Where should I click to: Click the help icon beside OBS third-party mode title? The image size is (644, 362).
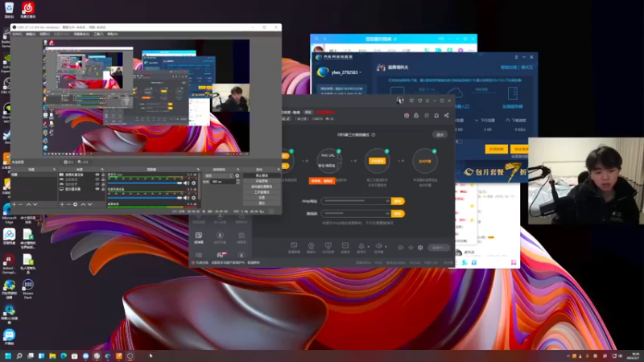[373, 134]
